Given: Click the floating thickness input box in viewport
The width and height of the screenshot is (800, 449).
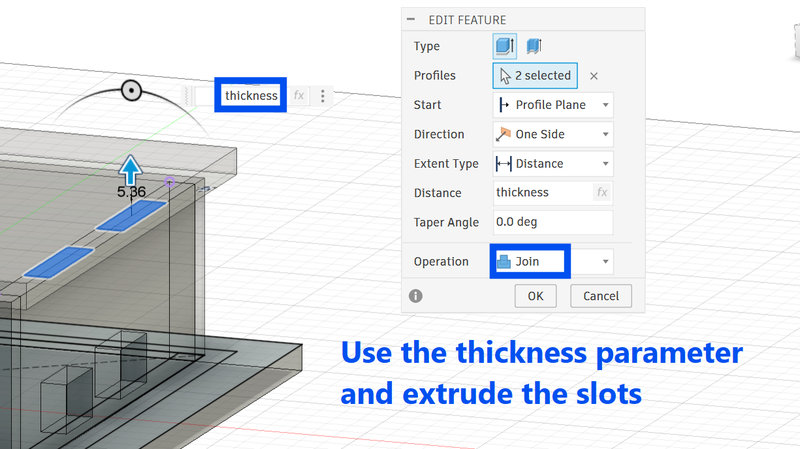Looking at the screenshot, I should point(251,95).
